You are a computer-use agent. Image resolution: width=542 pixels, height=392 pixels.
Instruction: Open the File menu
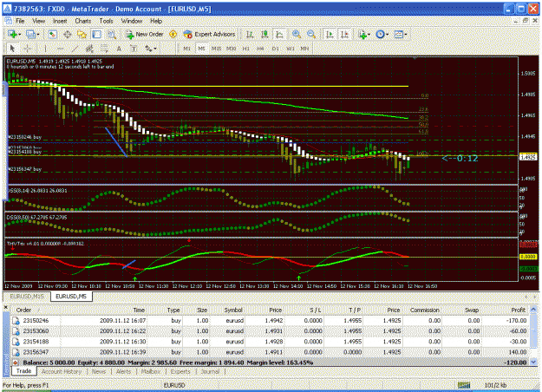pyautogui.click(x=20, y=21)
